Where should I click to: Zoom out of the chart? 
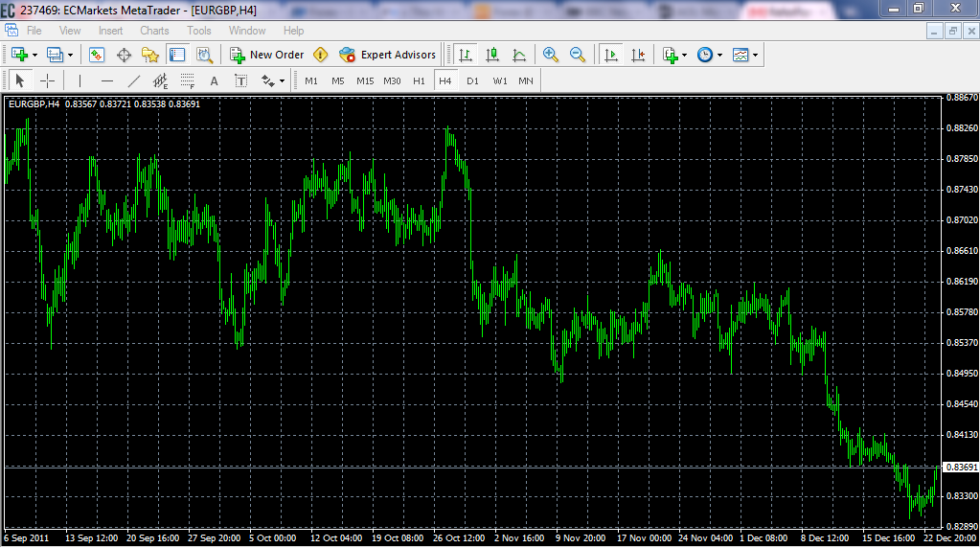577,55
